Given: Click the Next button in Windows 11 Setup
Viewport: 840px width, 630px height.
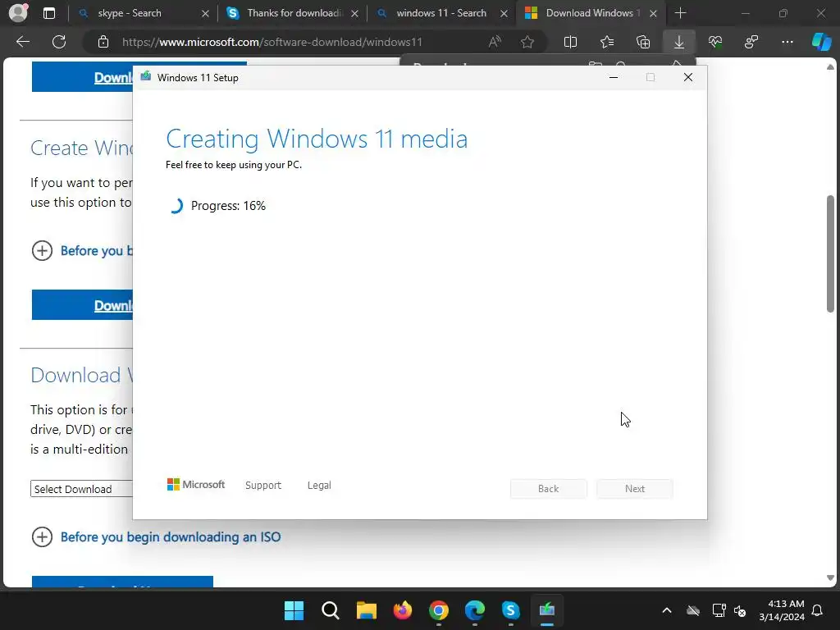Looking at the screenshot, I should [x=635, y=489].
